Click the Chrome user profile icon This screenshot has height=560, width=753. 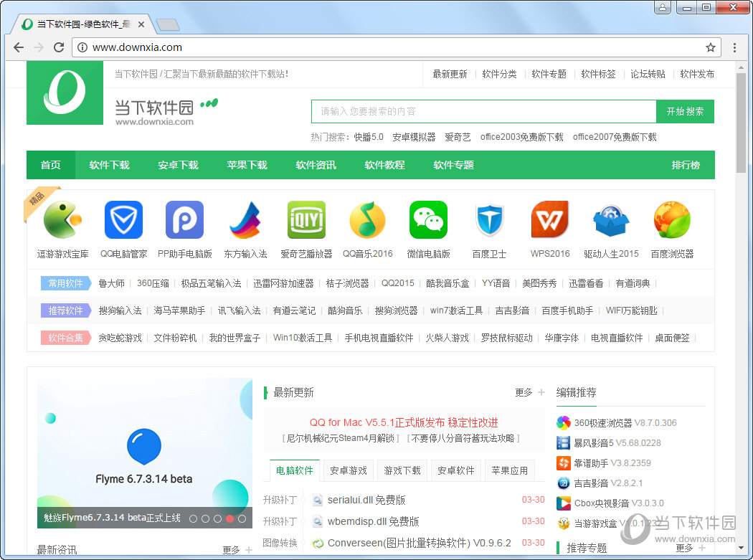point(662,7)
